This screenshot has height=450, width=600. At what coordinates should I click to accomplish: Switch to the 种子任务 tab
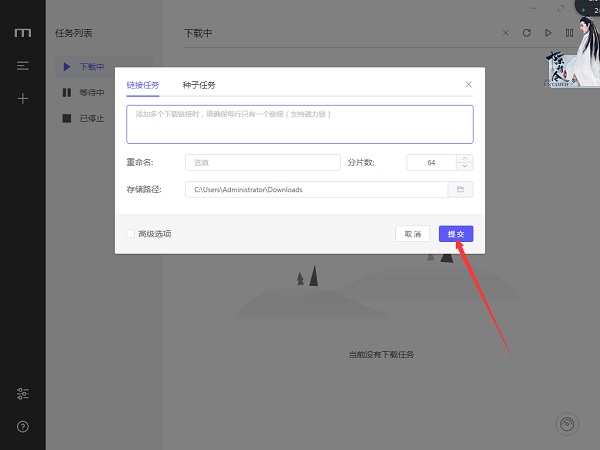[198, 85]
